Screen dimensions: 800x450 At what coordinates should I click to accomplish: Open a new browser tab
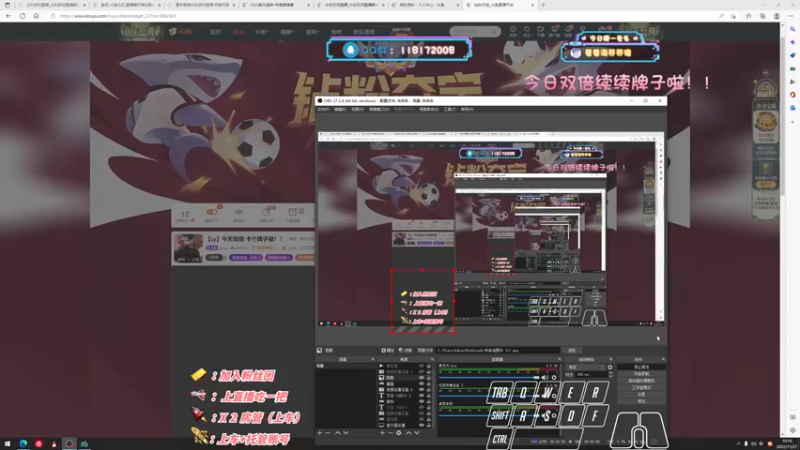(x=543, y=5)
